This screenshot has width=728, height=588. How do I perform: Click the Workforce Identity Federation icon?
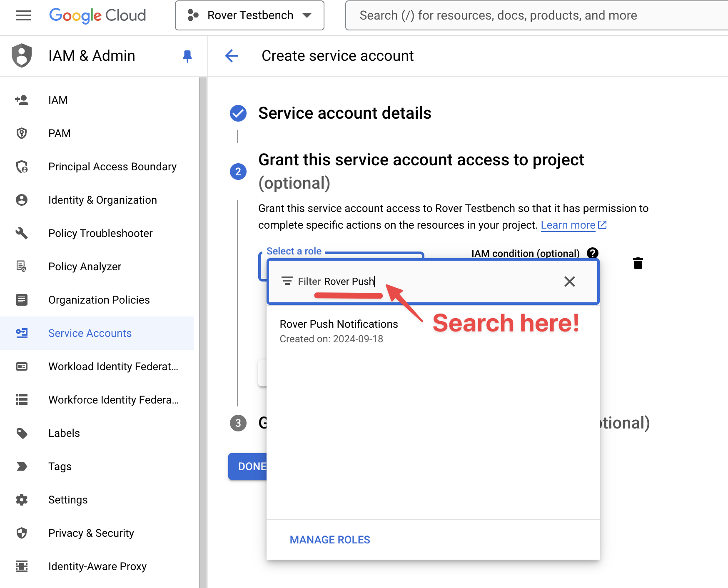(x=22, y=400)
